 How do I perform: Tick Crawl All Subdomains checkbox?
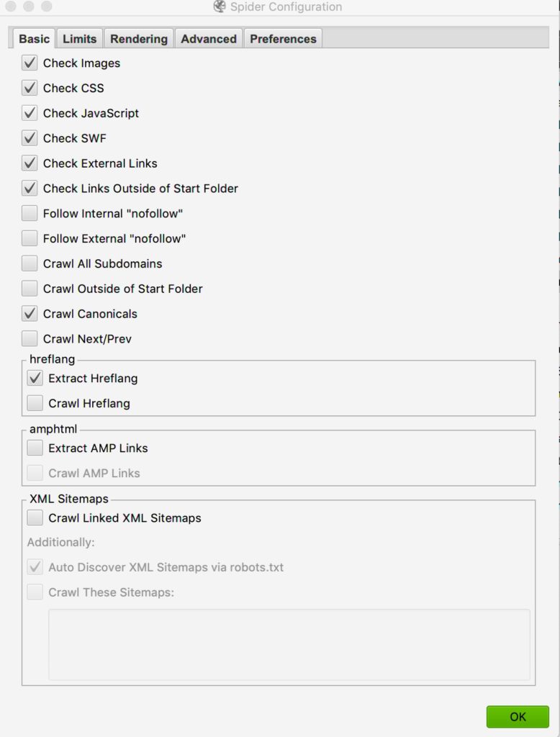point(30,263)
